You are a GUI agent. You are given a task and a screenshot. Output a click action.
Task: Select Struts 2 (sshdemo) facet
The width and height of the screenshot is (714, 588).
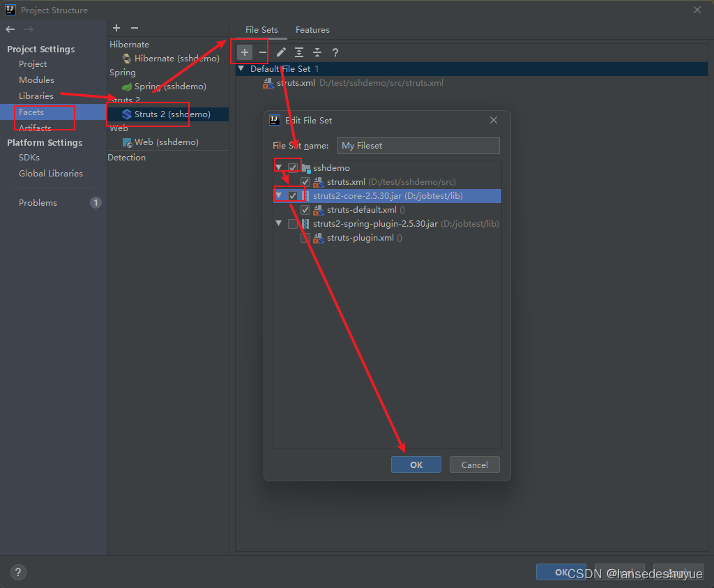169,114
